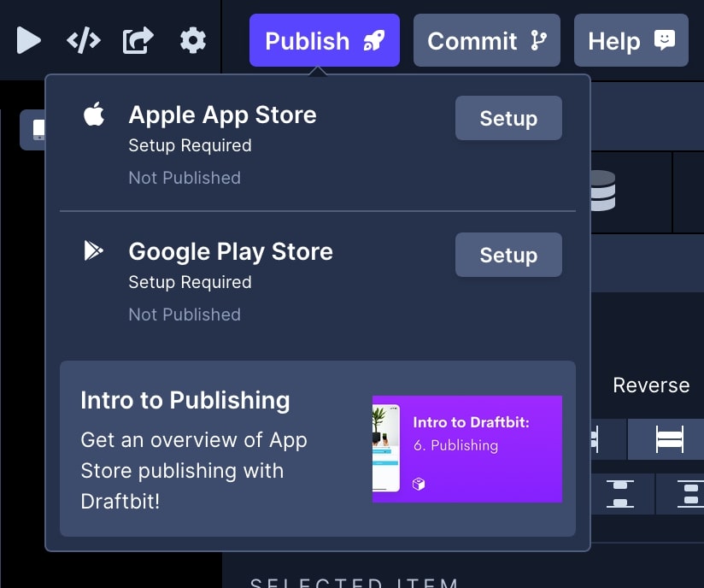Viewport: 704px width, 588px height.
Task: Click the publishing overview description text
Action: pyautogui.click(x=194, y=470)
